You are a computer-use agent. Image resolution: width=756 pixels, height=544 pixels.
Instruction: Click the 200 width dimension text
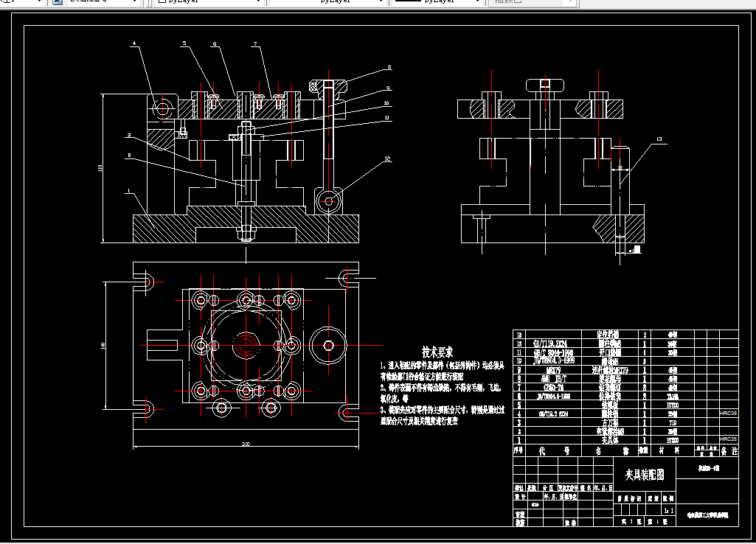[x=246, y=444]
